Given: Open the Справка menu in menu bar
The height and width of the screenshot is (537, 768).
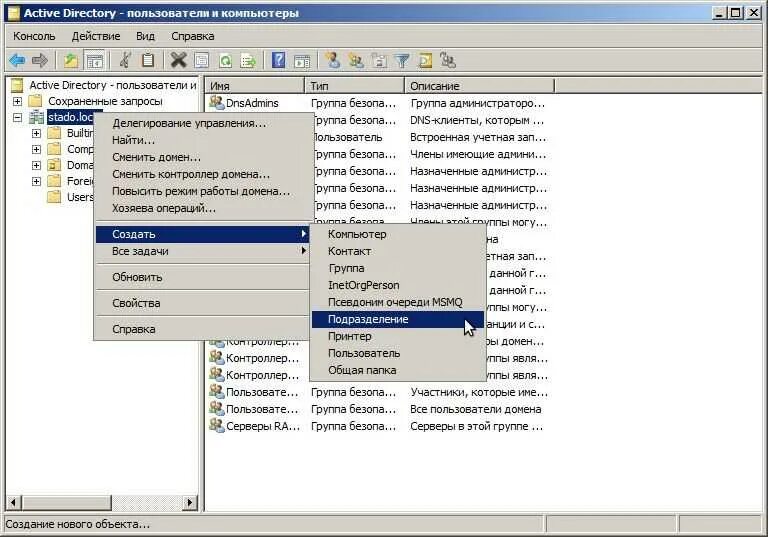Looking at the screenshot, I should coord(192,36).
